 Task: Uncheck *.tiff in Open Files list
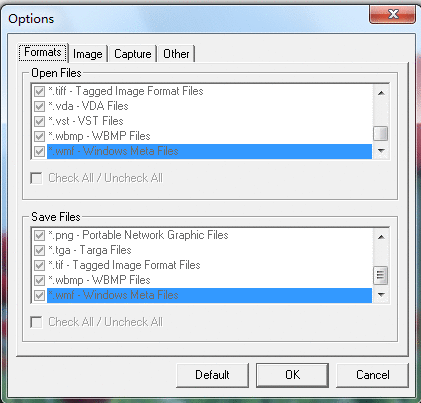pyautogui.click(x=39, y=91)
